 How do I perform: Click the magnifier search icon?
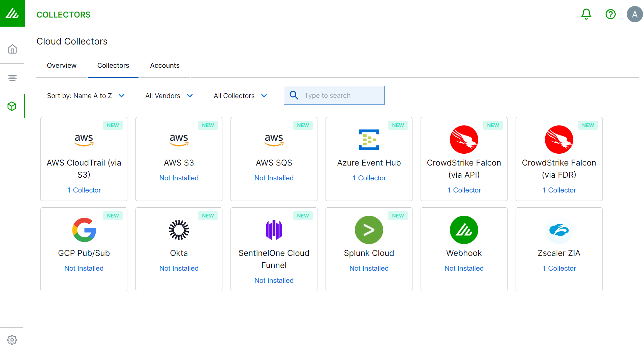[294, 95]
